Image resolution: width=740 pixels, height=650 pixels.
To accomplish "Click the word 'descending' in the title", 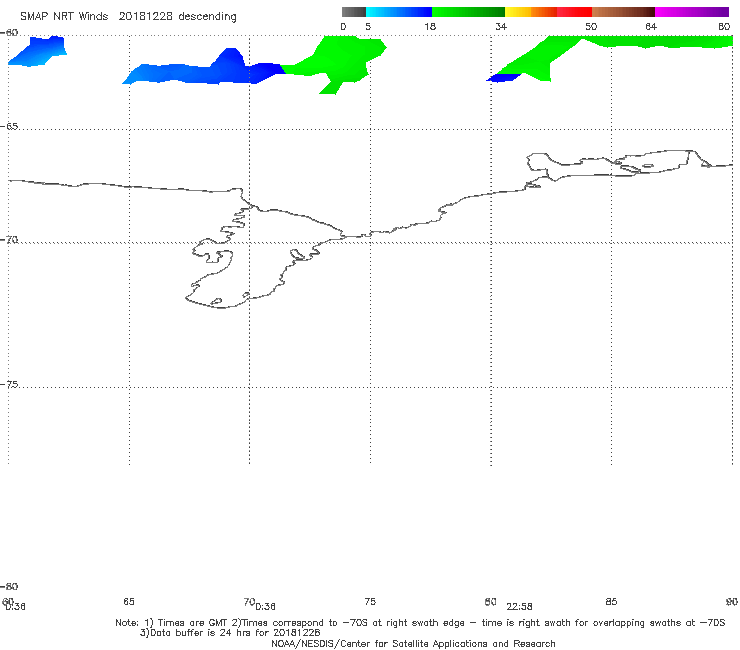I will (207, 17).
